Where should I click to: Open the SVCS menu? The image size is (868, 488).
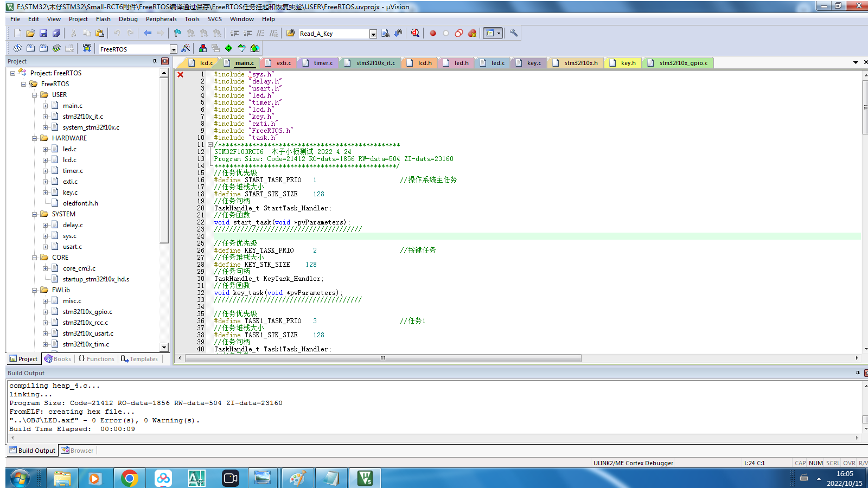pos(215,19)
